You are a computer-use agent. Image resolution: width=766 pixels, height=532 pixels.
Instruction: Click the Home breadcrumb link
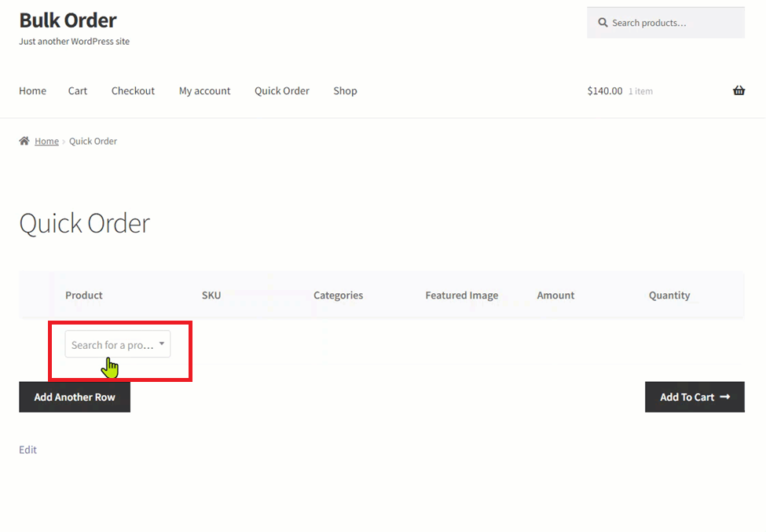(x=46, y=141)
